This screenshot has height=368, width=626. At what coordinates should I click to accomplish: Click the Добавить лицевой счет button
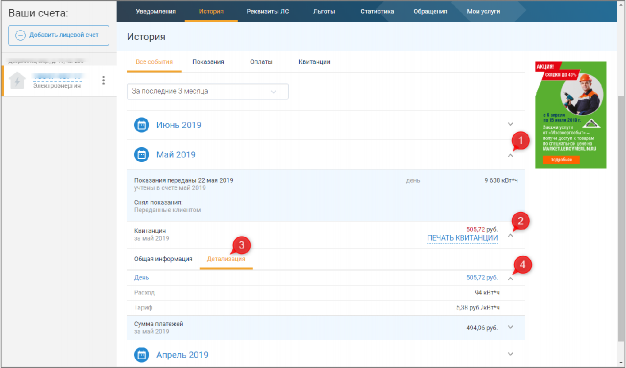tap(59, 35)
